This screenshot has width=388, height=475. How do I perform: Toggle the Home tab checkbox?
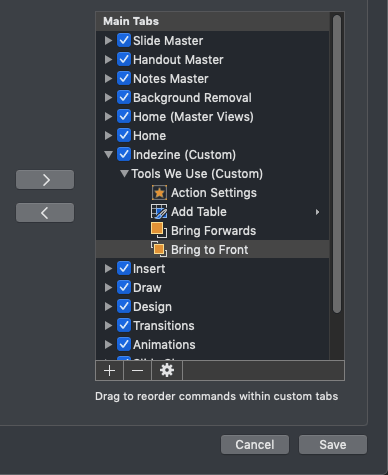[124, 135]
